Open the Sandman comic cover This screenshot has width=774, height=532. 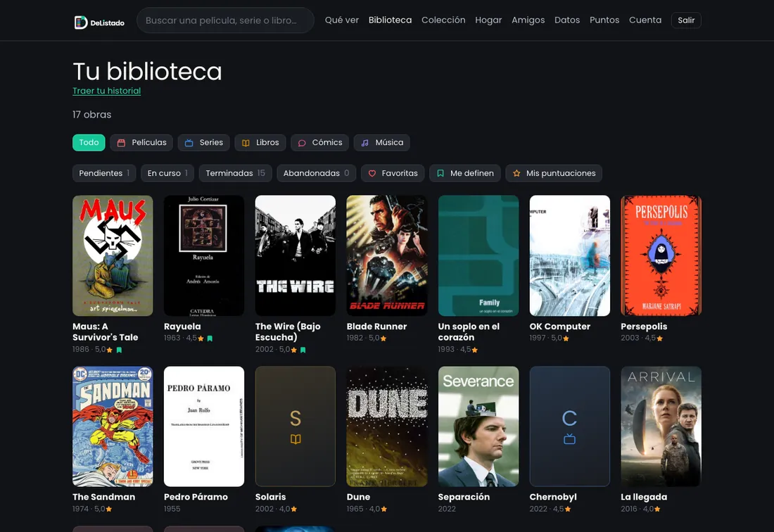click(113, 426)
